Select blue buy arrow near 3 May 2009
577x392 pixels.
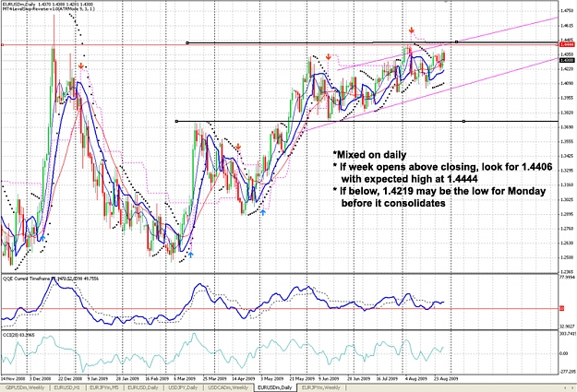point(262,212)
